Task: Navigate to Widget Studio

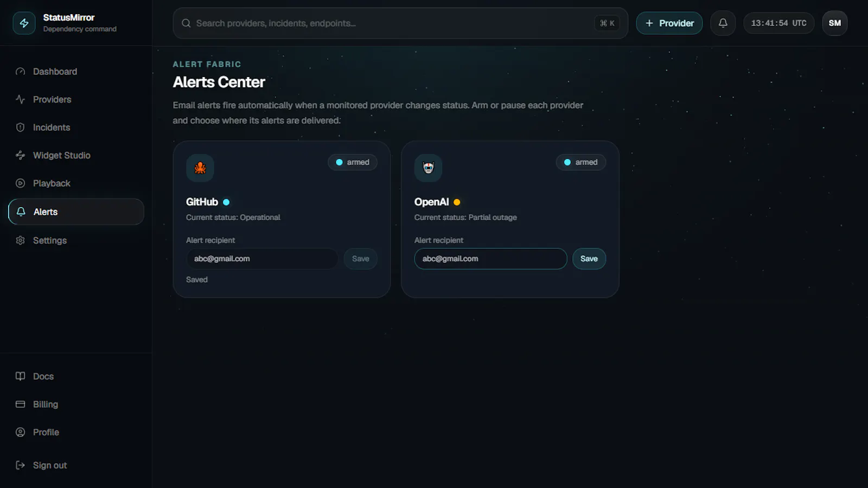Action: [x=76, y=155]
